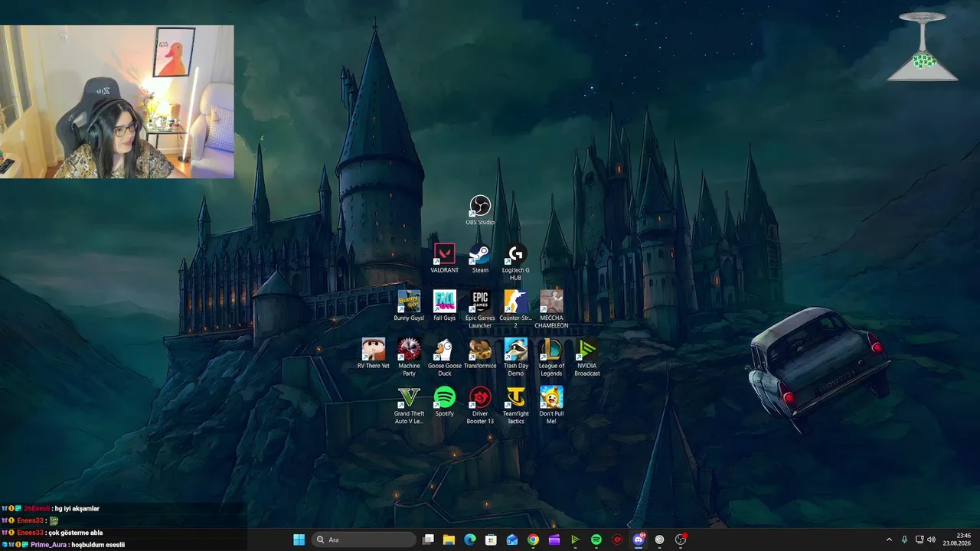Click the taskbar search box labeled Ara
This screenshot has height=551, width=980.
(x=364, y=540)
